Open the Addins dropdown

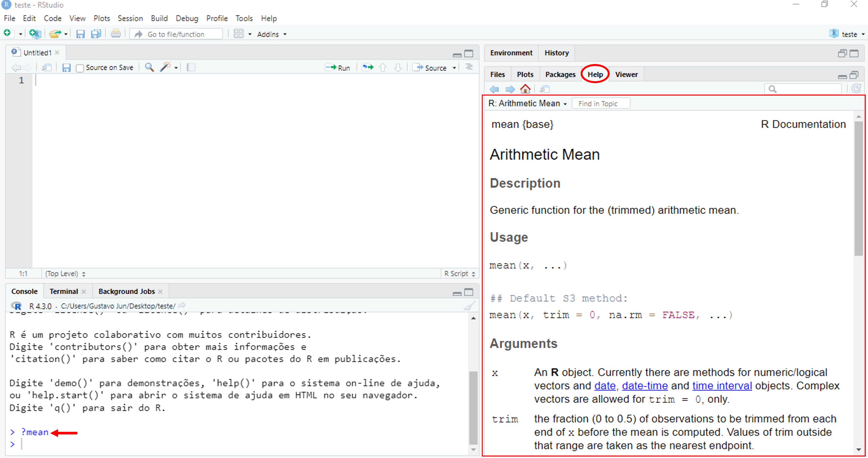click(x=272, y=34)
